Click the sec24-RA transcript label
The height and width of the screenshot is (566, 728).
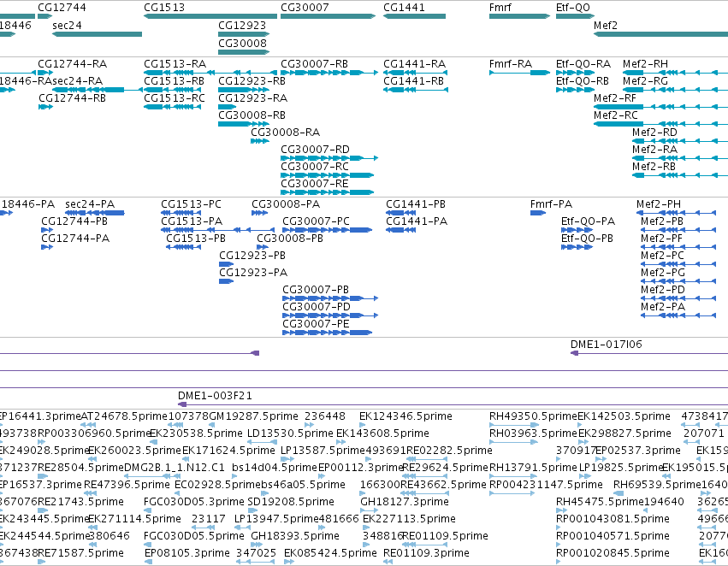[x=78, y=80]
